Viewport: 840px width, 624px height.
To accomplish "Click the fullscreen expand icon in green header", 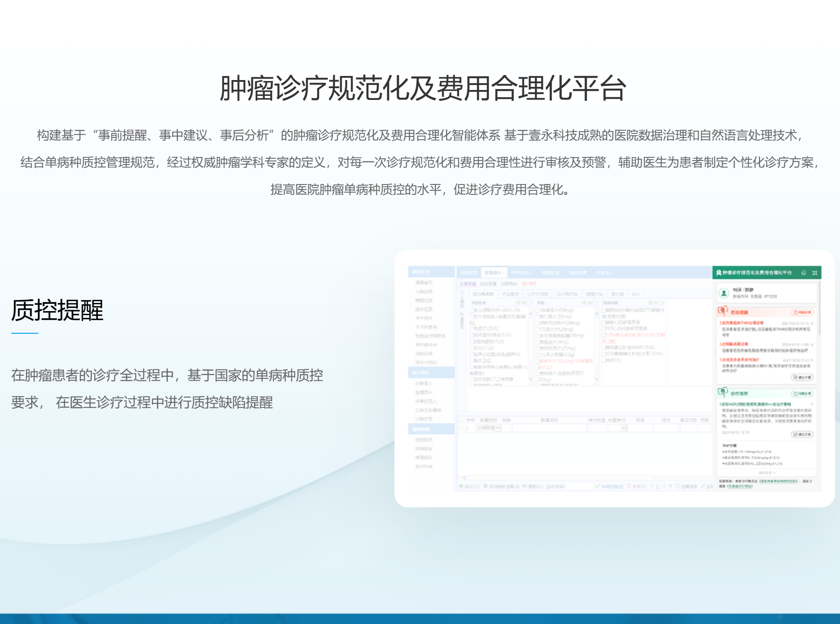I will (x=815, y=273).
